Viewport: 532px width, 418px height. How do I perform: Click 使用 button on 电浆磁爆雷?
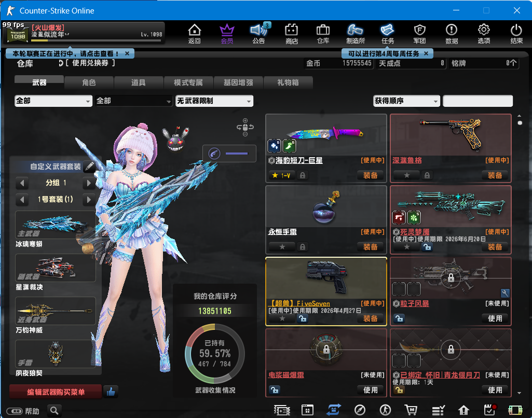point(370,390)
